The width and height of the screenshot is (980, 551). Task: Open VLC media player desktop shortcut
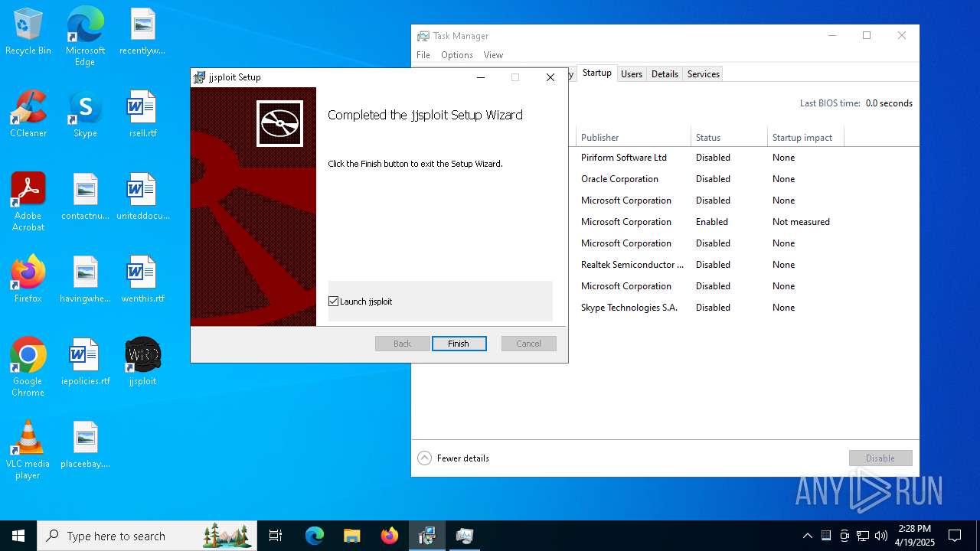coord(28,451)
